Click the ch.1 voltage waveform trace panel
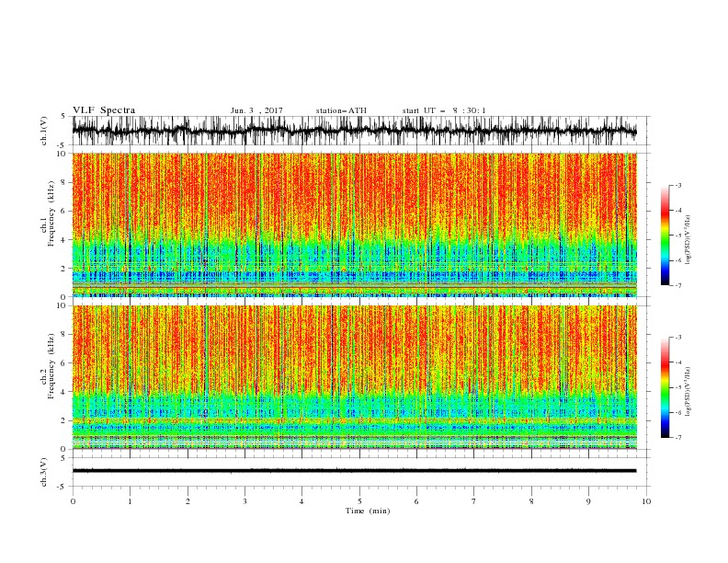 (361, 131)
